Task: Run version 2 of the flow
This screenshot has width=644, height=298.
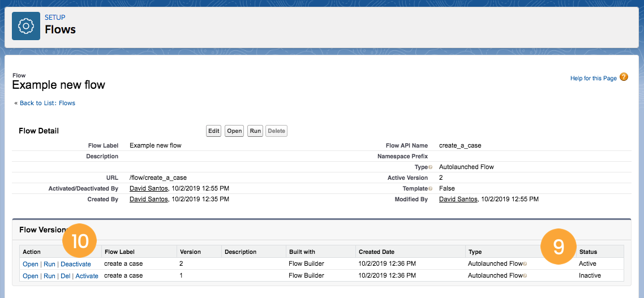Action: (49, 264)
